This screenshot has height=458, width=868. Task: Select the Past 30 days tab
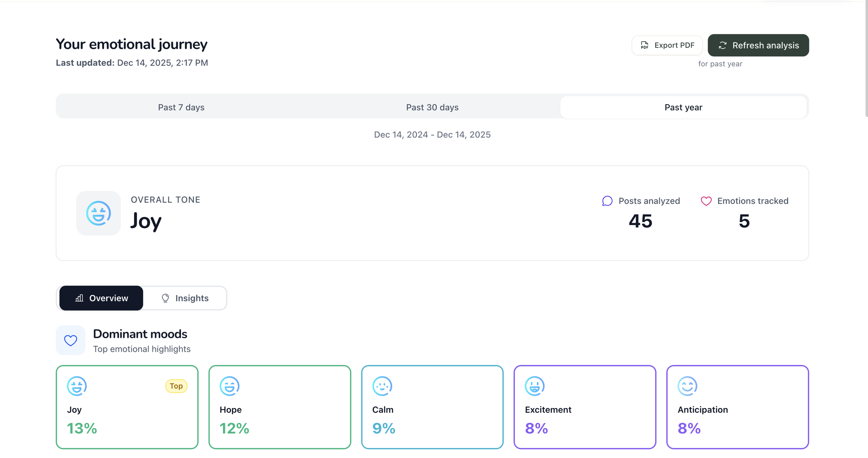(x=432, y=107)
